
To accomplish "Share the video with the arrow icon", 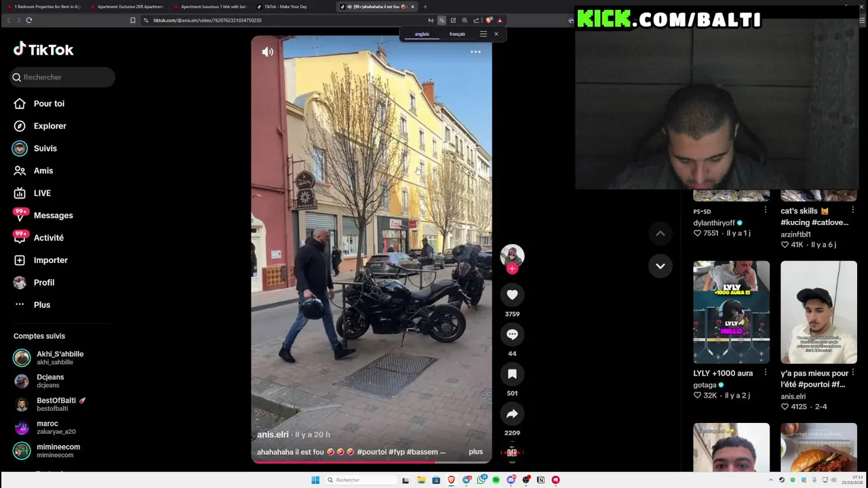I will (x=512, y=413).
